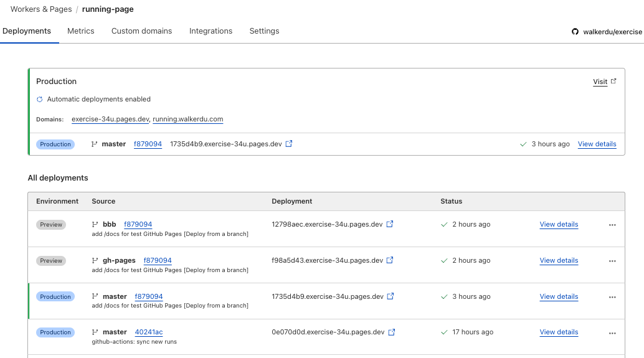Click commit hash 40241ac link

point(149,332)
